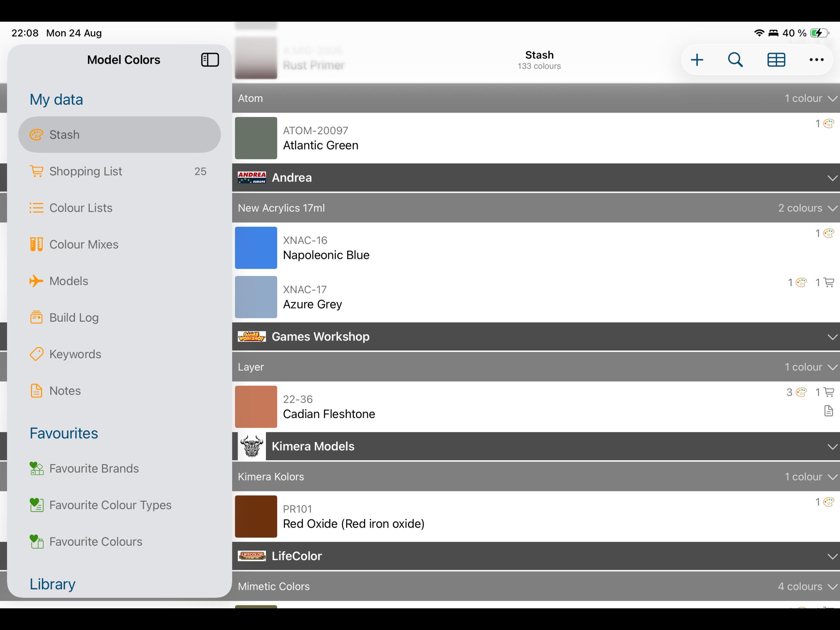Open Models in the sidebar
The image size is (840, 630).
119,281
